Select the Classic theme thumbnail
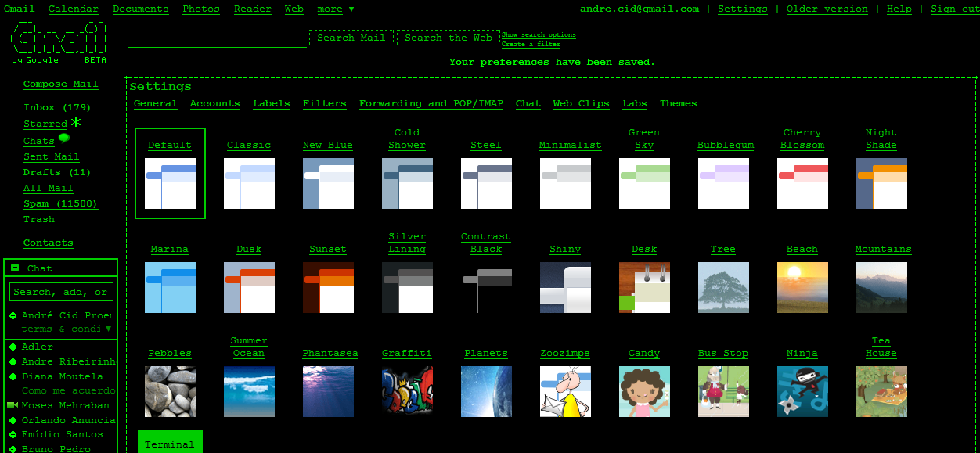This screenshot has height=453, width=980. [249, 184]
